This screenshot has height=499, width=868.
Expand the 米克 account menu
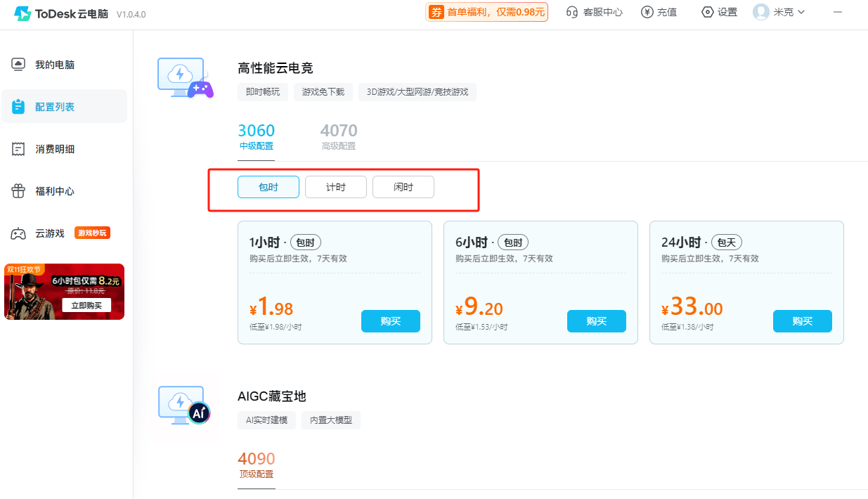779,12
